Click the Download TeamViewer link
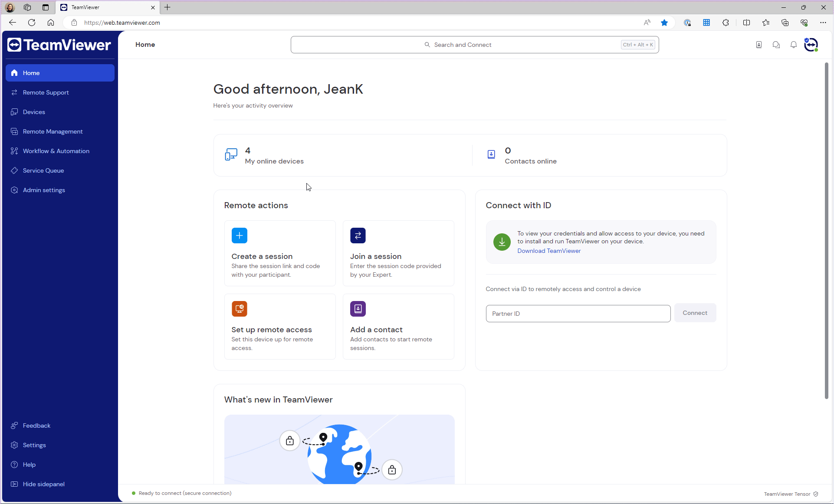Image resolution: width=834 pixels, height=504 pixels. coord(548,251)
